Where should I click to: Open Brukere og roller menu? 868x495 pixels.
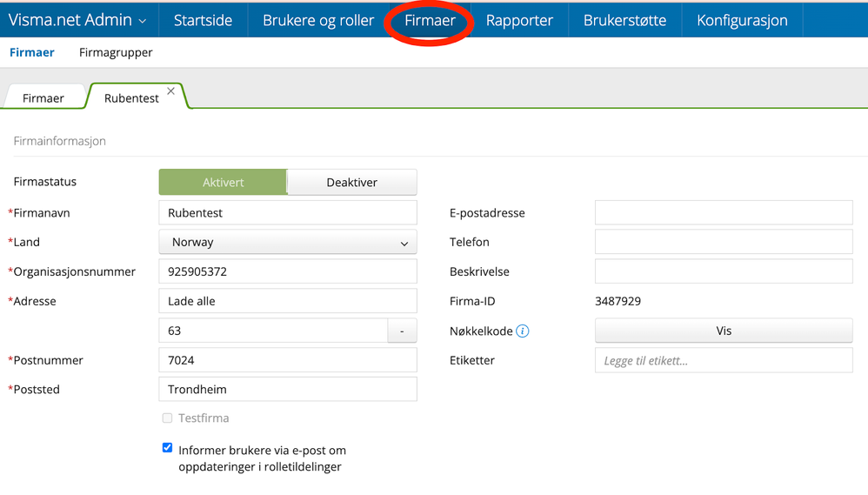pos(318,21)
